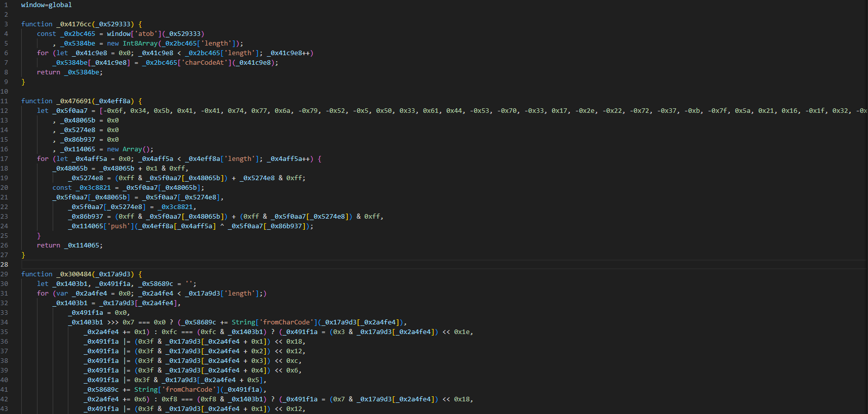Click line number 29 in the gutter

click(x=5, y=274)
